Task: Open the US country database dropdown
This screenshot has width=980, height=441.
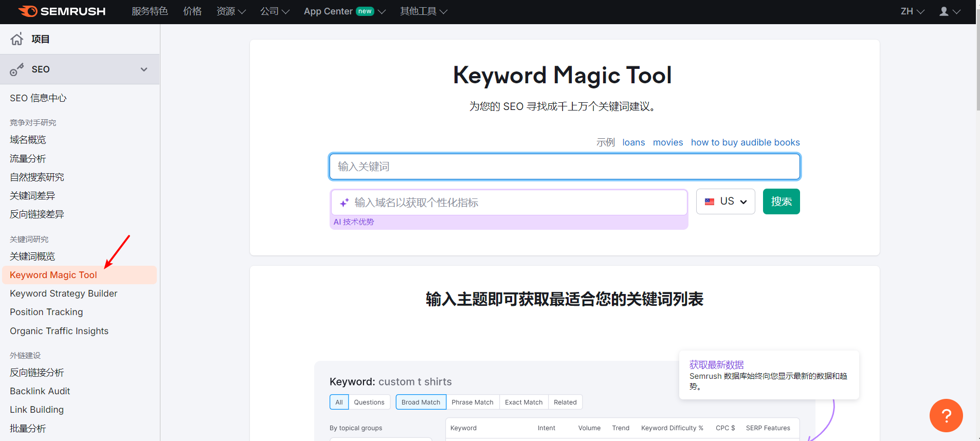Action: pos(725,201)
